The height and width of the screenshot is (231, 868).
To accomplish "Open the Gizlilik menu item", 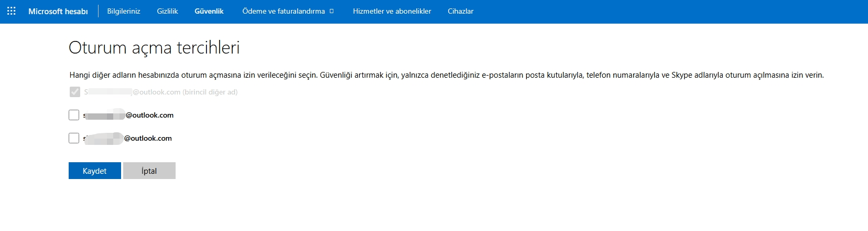I will coord(167,11).
